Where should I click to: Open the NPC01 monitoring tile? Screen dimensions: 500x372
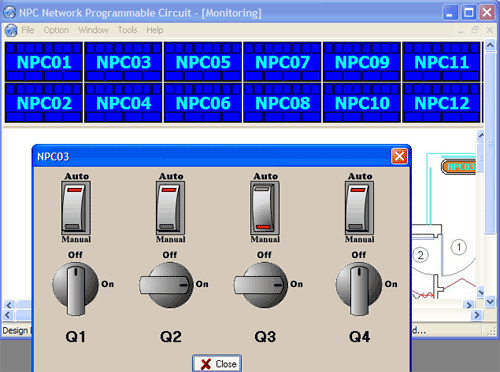(x=44, y=62)
